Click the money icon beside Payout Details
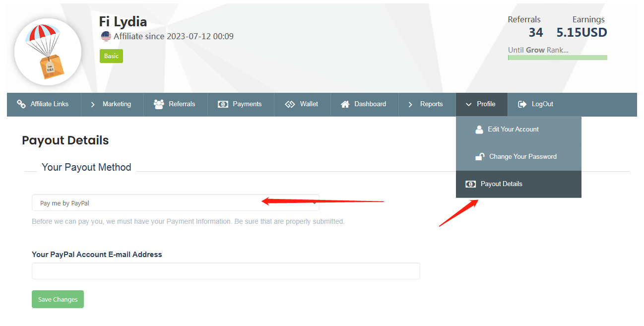Screen dimensions: 644x326 pos(470,184)
